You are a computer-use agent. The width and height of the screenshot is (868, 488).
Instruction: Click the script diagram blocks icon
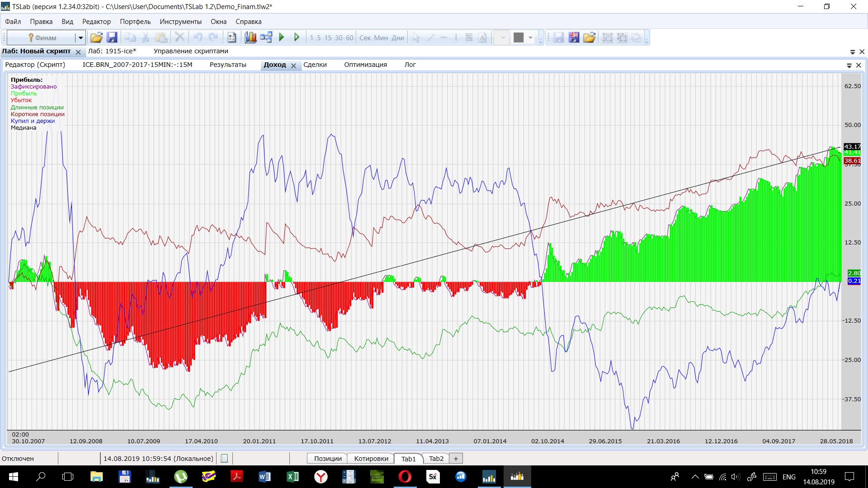tap(266, 38)
